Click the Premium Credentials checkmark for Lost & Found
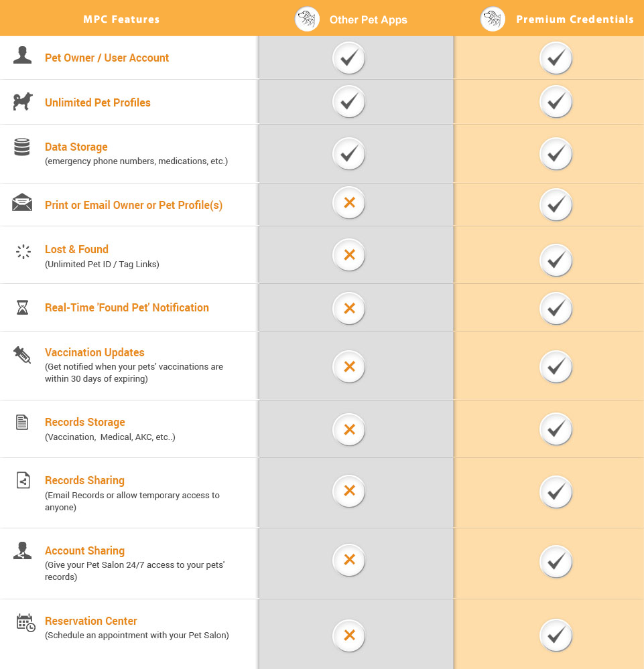The width and height of the screenshot is (644, 669). click(x=556, y=260)
